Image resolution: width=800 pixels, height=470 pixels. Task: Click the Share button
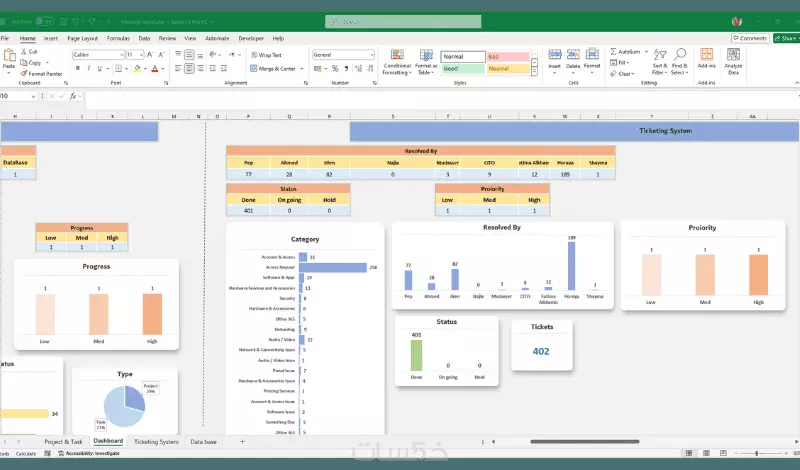point(786,38)
